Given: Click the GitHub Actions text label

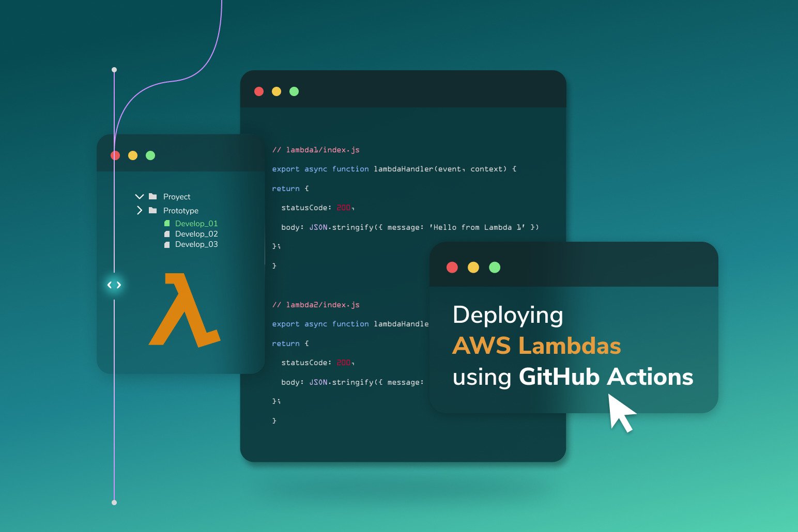Looking at the screenshot, I should coord(606,378).
